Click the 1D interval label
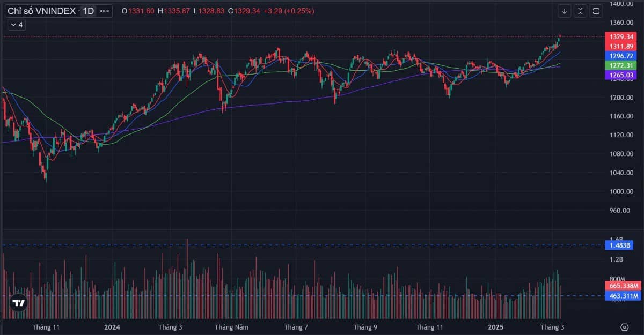The image size is (644, 335). [88, 11]
